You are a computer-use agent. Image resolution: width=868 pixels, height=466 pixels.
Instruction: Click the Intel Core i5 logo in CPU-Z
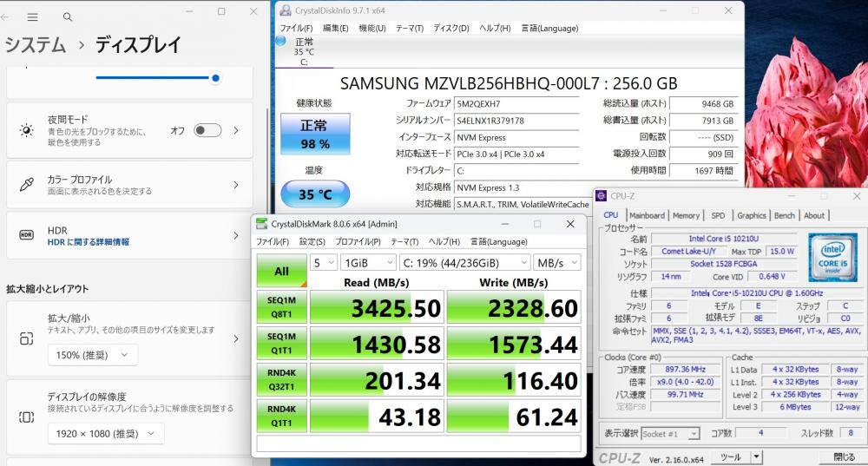pyautogui.click(x=832, y=258)
